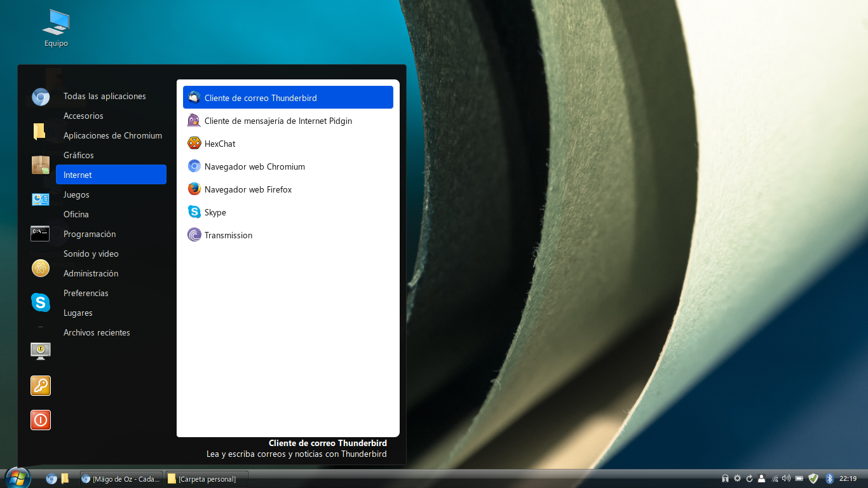Click the circular refresh arrow tray icon
This screenshot has height=488, width=868.
click(x=749, y=478)
